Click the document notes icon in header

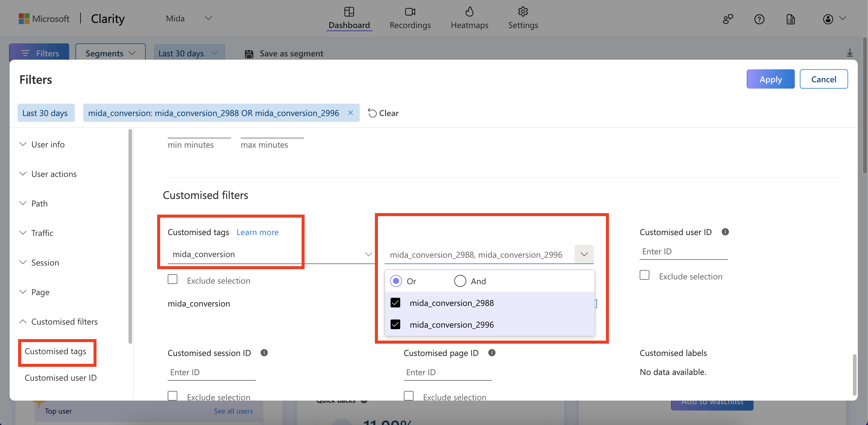pos(790,19)
